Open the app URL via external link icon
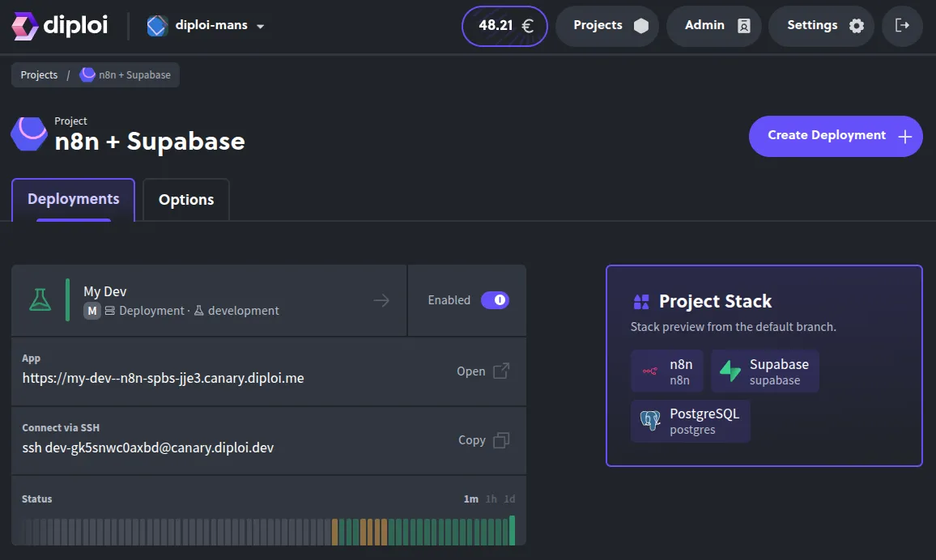The image size is (936, 560). click(500, 371)
